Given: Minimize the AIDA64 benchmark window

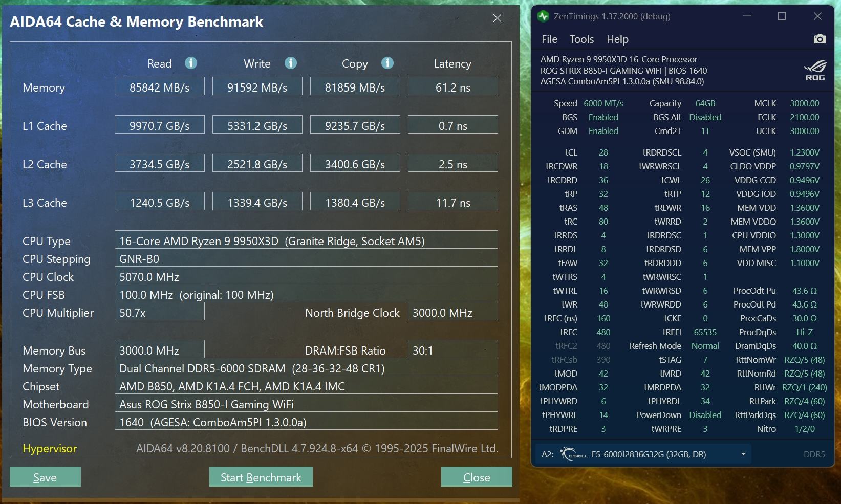Looking at the screenshot, I should point(451,18).
